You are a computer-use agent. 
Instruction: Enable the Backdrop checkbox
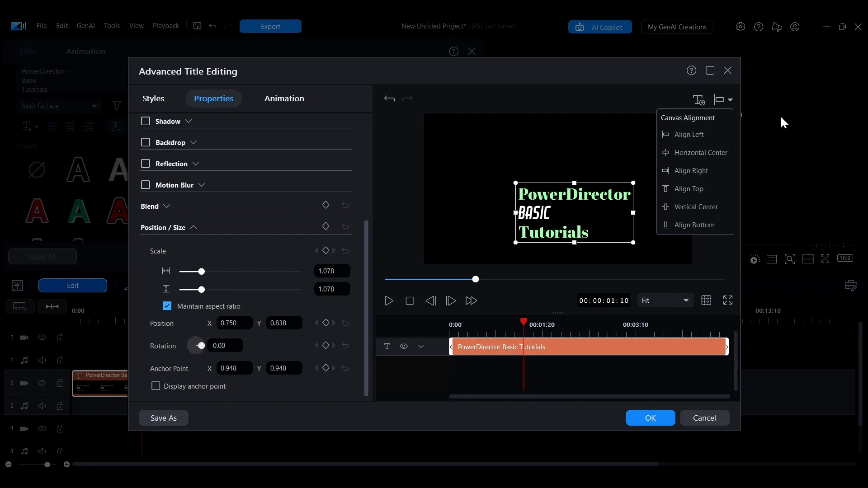coord(146,142)
